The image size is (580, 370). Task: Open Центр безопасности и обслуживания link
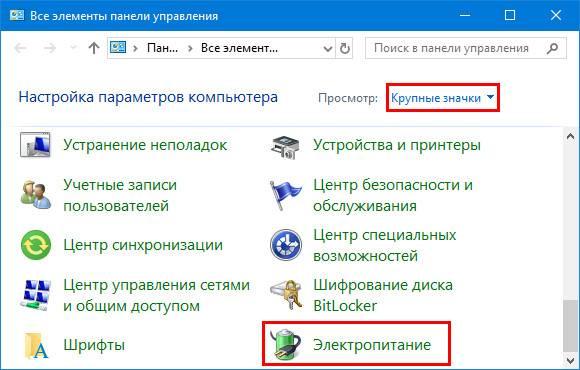(393, 195)
